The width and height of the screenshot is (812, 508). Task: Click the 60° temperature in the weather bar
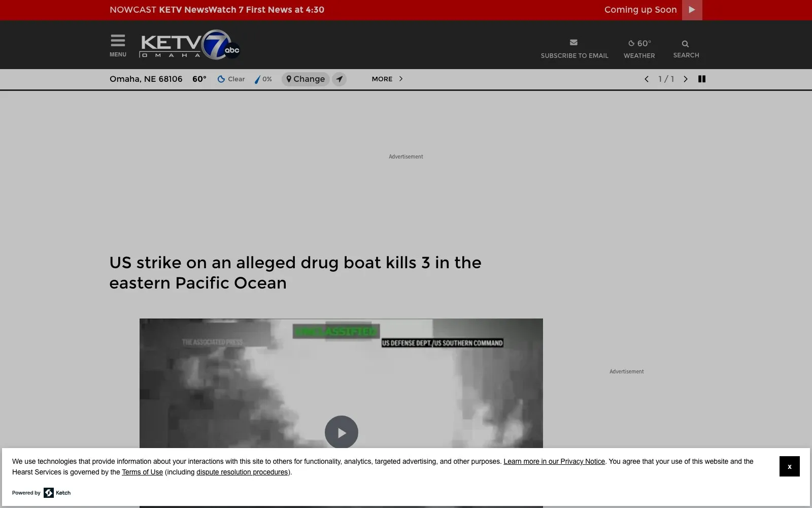click(199, 79)
